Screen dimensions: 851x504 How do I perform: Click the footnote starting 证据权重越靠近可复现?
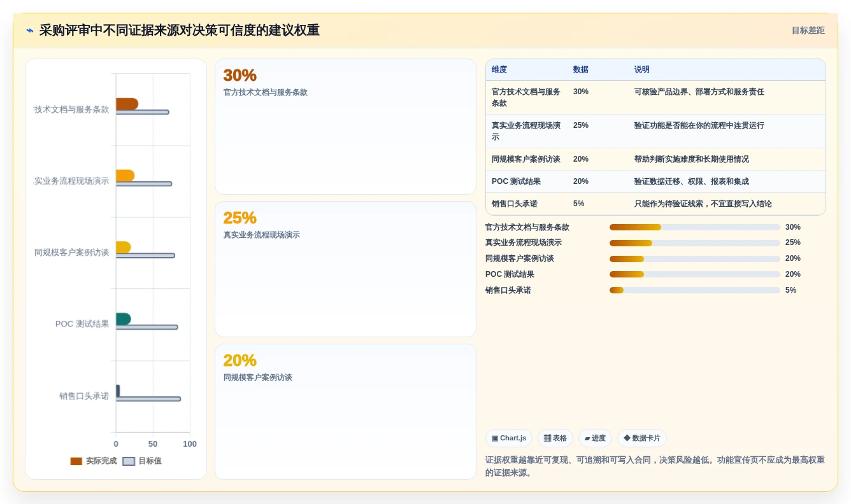[x=655, y=466]
